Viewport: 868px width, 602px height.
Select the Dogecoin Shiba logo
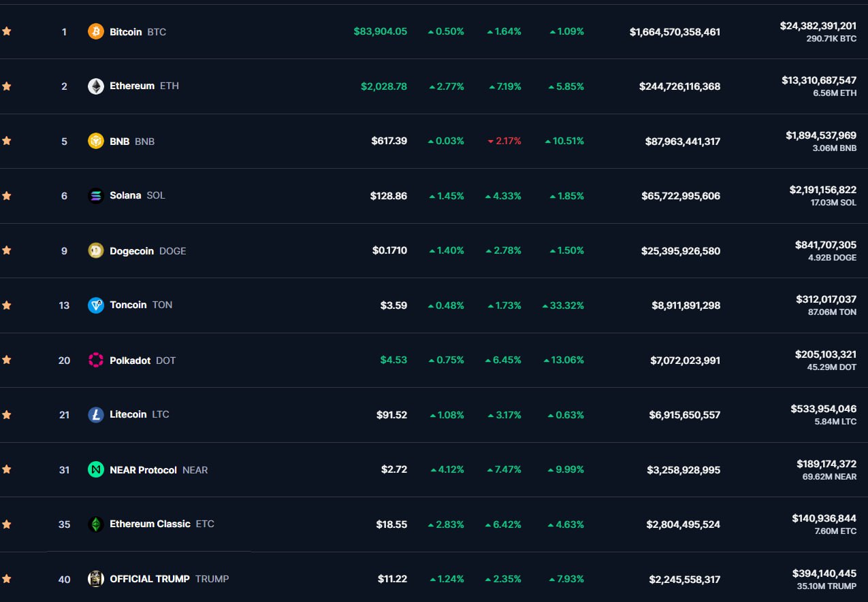(x=96, y=250)
